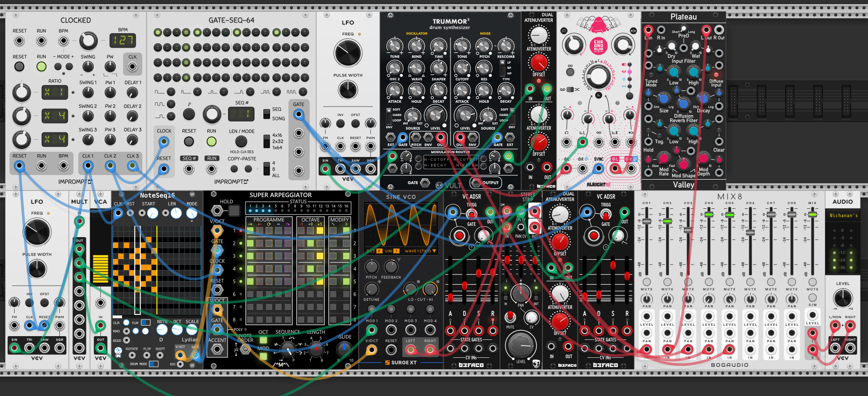The width and height of the screenshot is (868, 396).
Task: Click the BPM display reading 127 on Clocked
Action: coord(123,40)
